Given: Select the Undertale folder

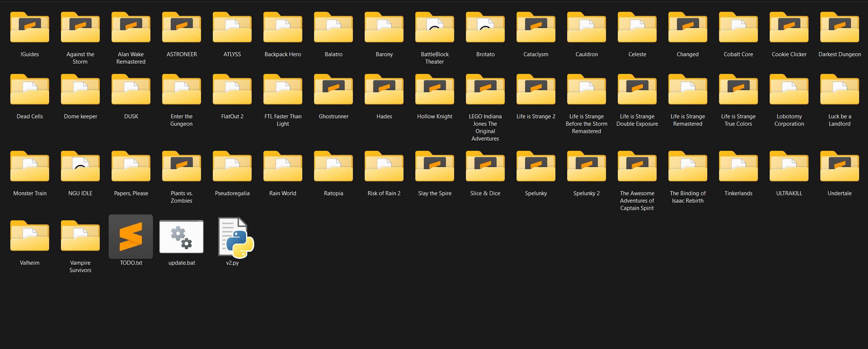Looking at the screenshot, I should click(840, 166).
